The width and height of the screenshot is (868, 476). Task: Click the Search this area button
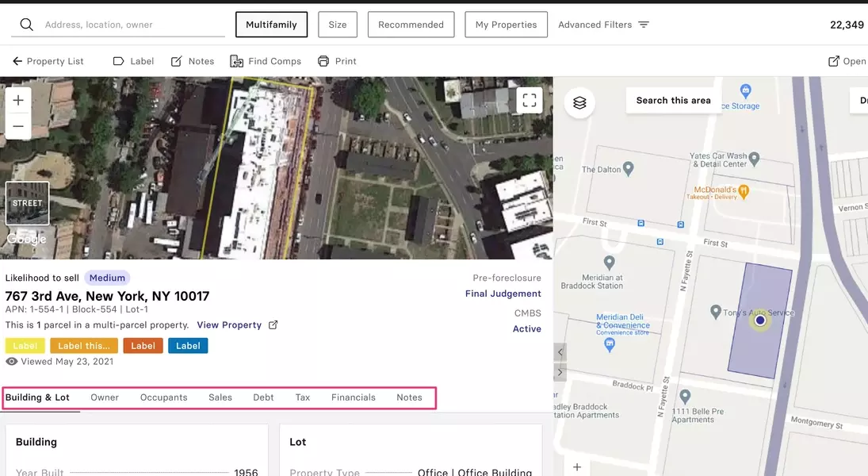click(673, 101)
